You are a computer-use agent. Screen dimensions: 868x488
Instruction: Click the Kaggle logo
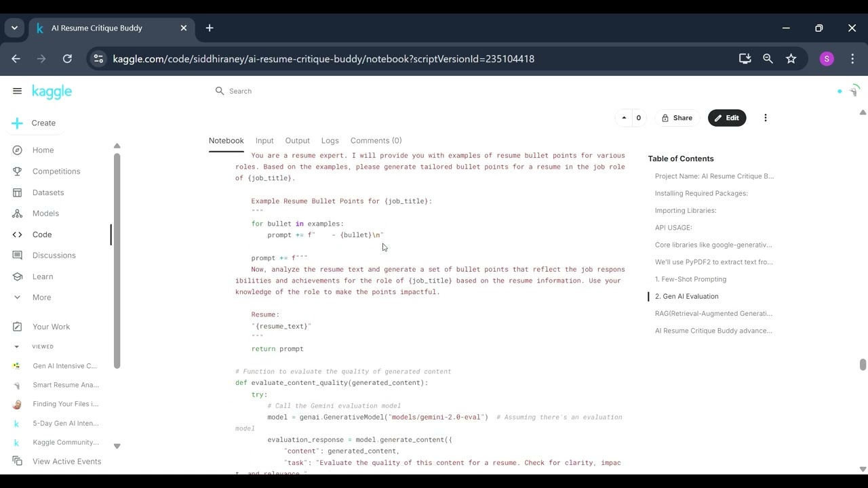52,91
